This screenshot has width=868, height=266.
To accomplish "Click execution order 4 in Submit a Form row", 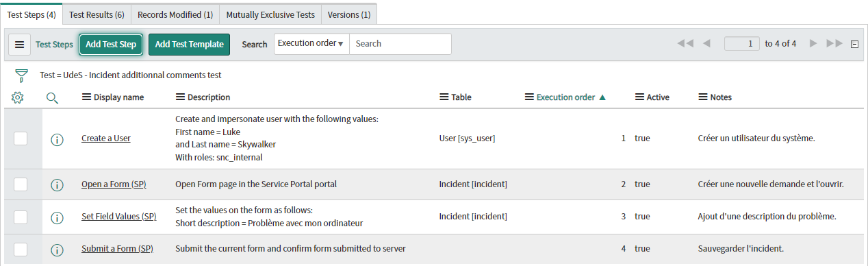I will pos(624,249).
